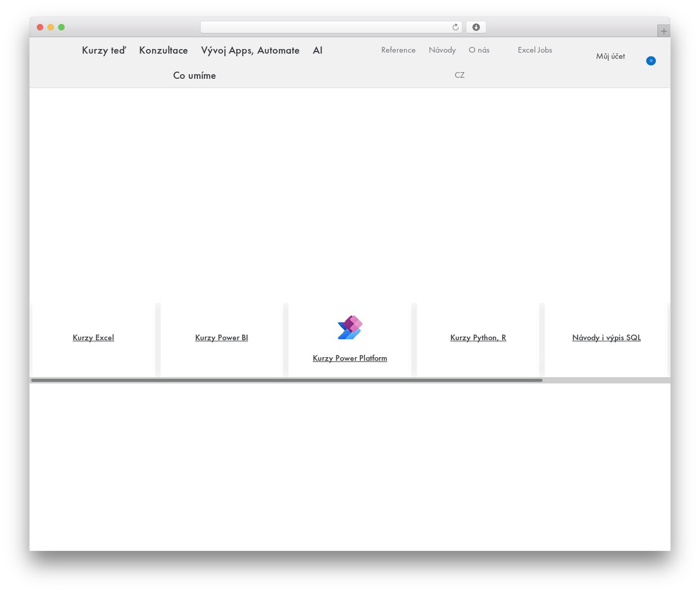
Task: Select the AI menu entry
Action: 318,50
